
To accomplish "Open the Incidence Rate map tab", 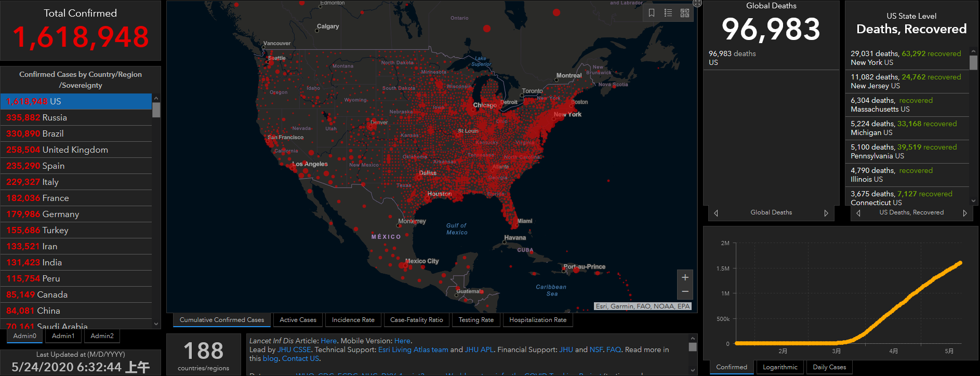I will [x=353, y=320].
